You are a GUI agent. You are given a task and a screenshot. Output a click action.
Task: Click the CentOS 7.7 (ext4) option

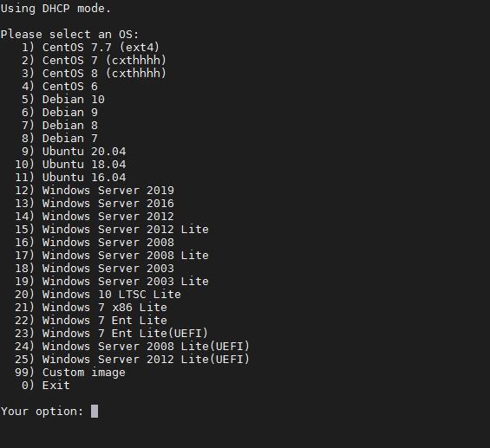[x=90, y=48]
